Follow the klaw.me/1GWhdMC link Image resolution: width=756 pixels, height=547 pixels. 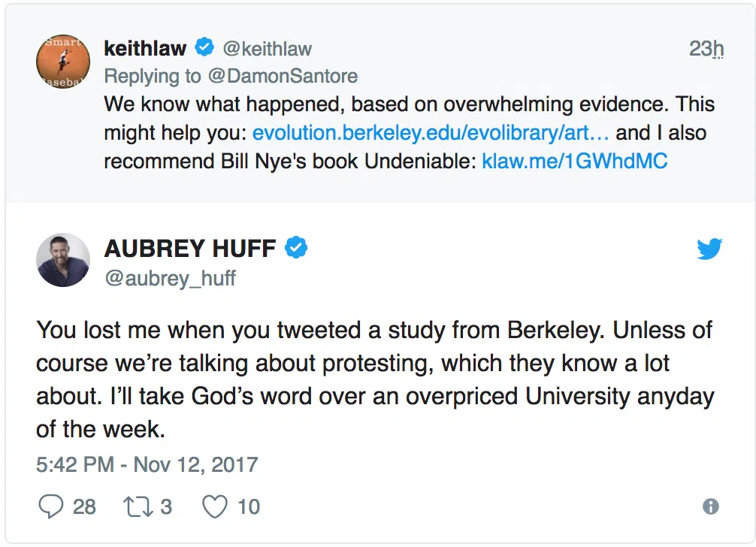point(574,161)
